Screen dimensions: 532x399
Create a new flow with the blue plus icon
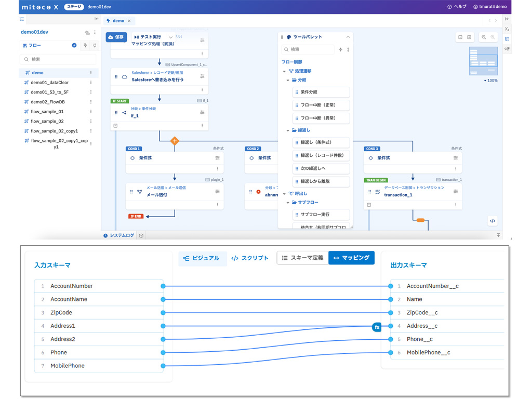coord(74,45)
